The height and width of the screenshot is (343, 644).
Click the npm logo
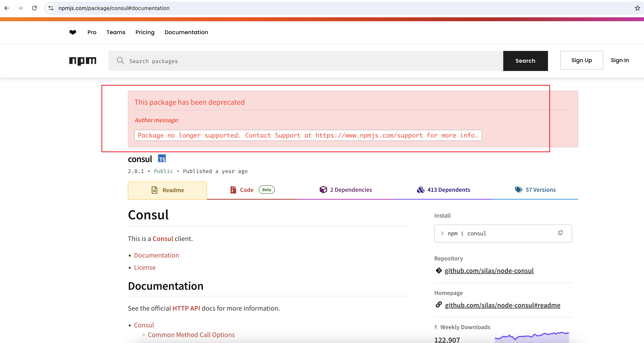(83, 61)
